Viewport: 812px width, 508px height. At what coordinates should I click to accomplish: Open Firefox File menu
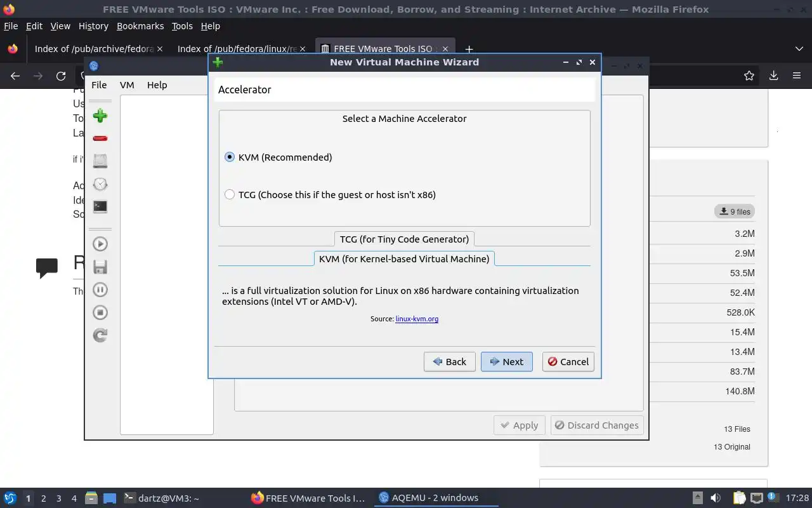tap(11, 26)
